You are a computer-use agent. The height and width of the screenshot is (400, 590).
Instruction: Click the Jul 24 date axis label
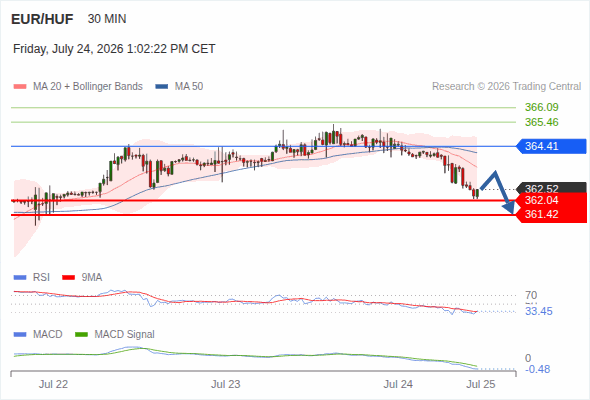(x=398, y=384)
